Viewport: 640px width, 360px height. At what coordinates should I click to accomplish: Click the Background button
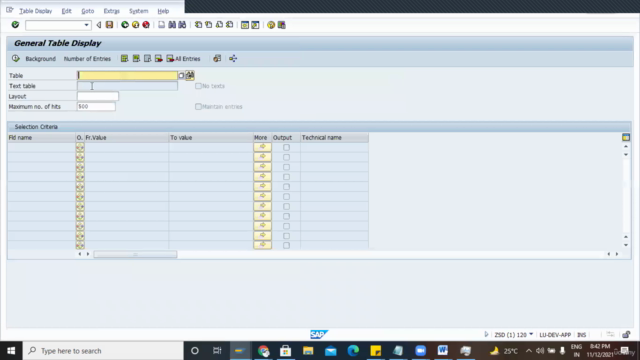[x=40, y=59]
